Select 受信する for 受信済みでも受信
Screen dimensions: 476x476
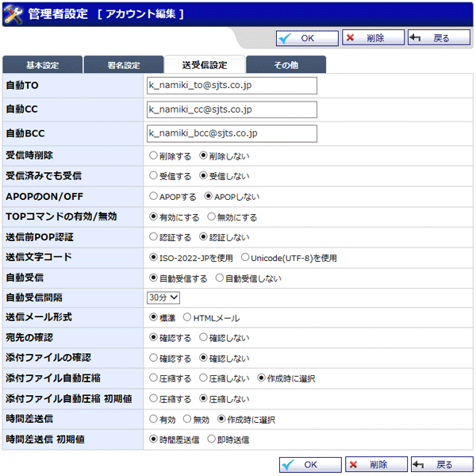coord(153,175)
